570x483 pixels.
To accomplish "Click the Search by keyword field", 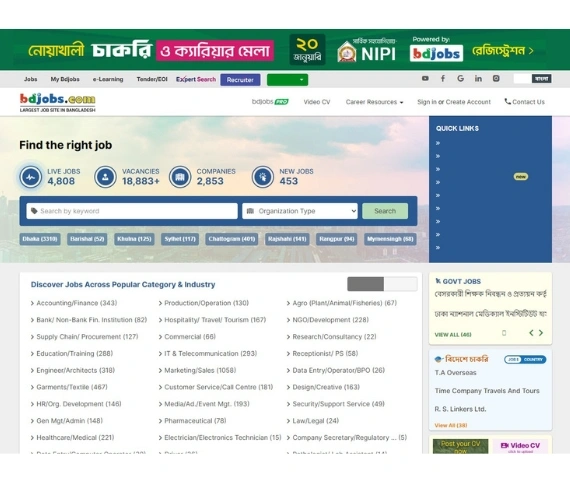I will coord(132,211).
